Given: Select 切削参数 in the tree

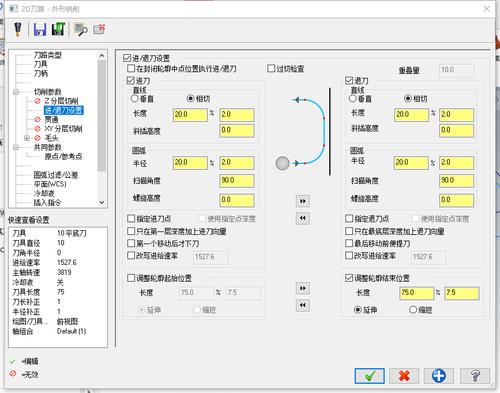Looking at the screenshot, I should [x=47, y=92].
